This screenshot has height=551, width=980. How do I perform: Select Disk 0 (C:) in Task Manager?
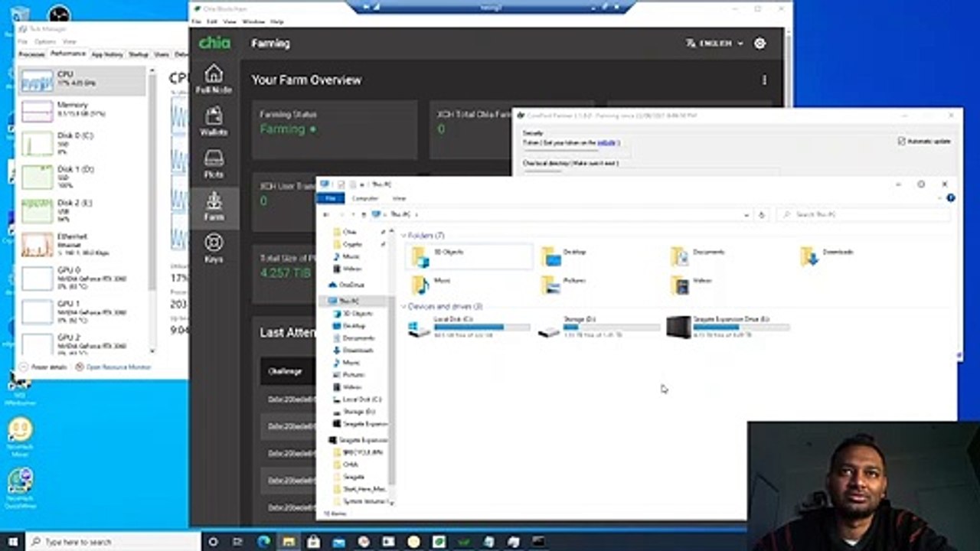point(82,143)
